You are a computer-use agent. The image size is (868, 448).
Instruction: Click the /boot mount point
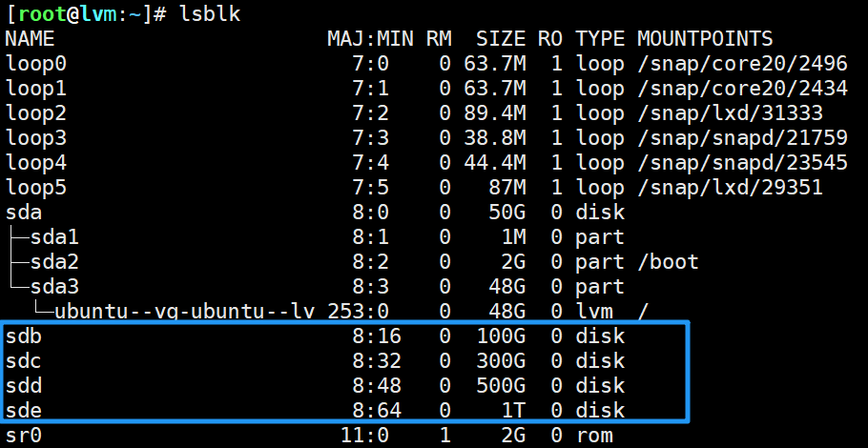(x=668, y=262)
